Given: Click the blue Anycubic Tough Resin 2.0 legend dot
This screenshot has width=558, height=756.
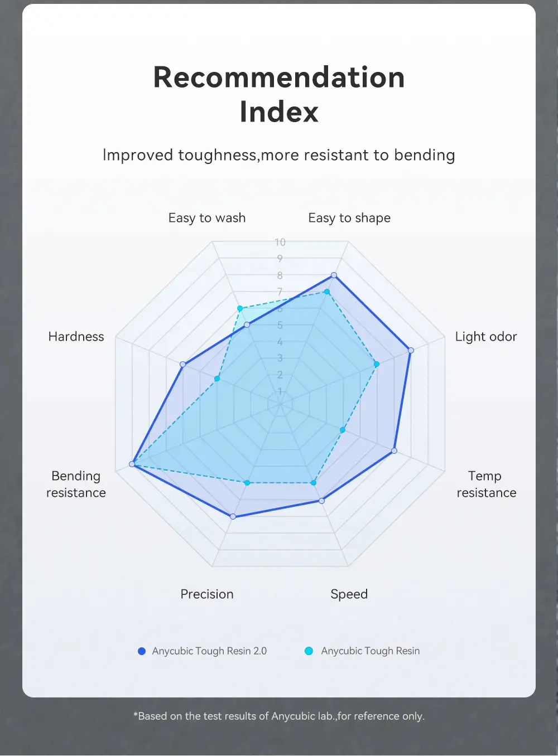Looking at the screenshot, I should pyautogui.click(x=142, y=651).
